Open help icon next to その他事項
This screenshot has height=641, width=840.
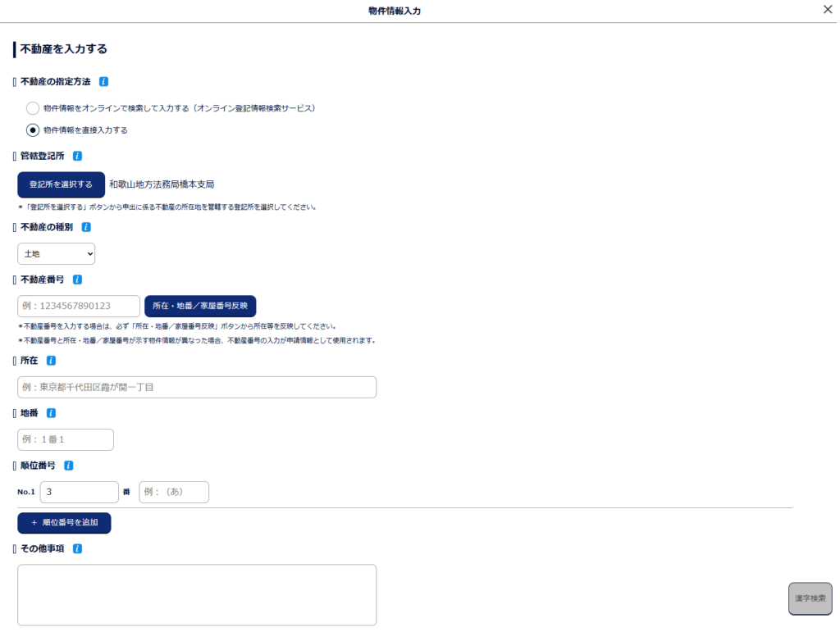point(77,548)
